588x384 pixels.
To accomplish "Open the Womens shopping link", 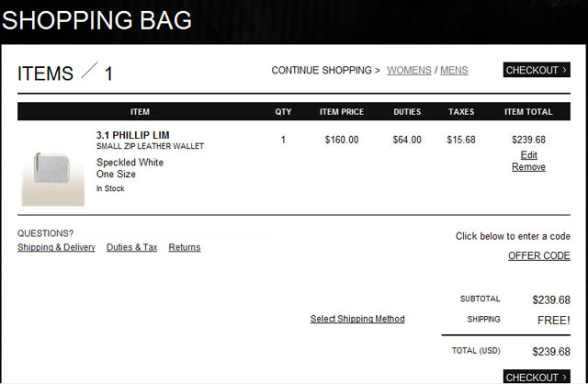I will click(409, 70).
